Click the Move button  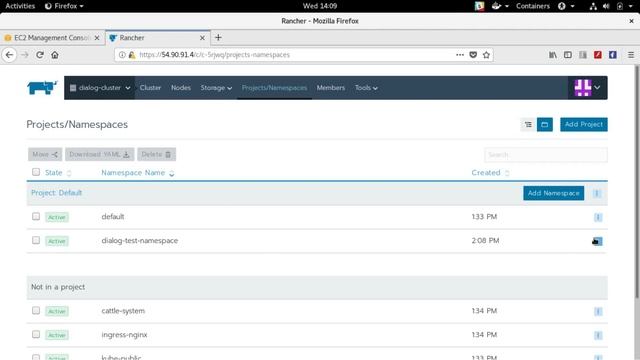[x=45, y=154]
